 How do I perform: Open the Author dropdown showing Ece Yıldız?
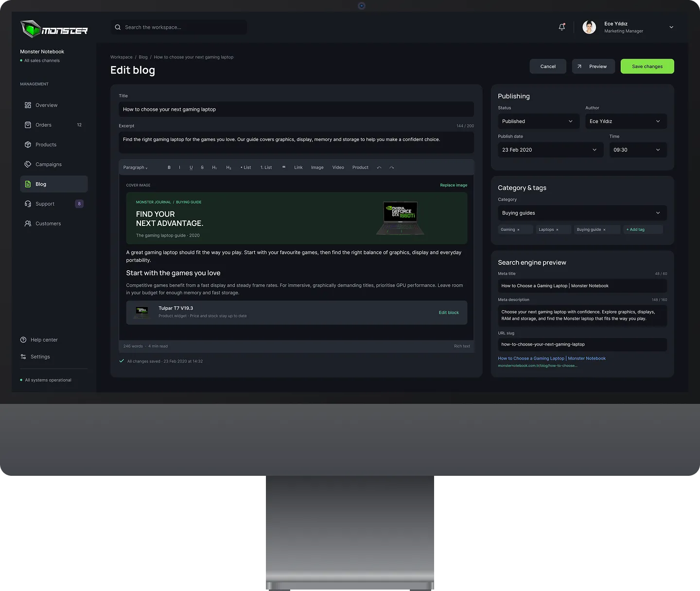(626, 122)
